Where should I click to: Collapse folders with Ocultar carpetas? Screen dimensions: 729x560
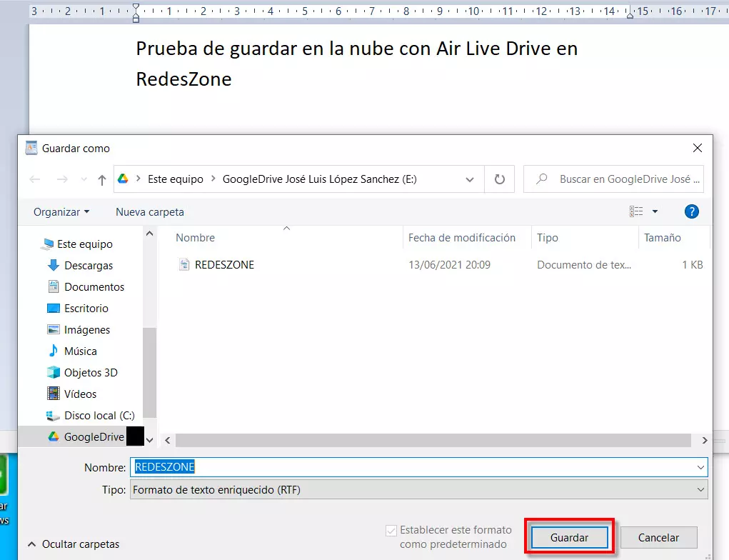[74, 544]
